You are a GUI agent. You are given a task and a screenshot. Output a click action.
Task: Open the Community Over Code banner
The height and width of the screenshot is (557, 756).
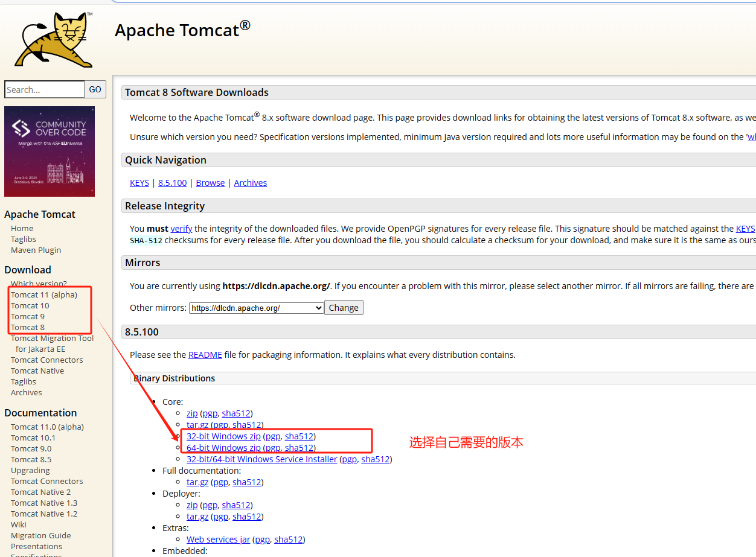50,151
